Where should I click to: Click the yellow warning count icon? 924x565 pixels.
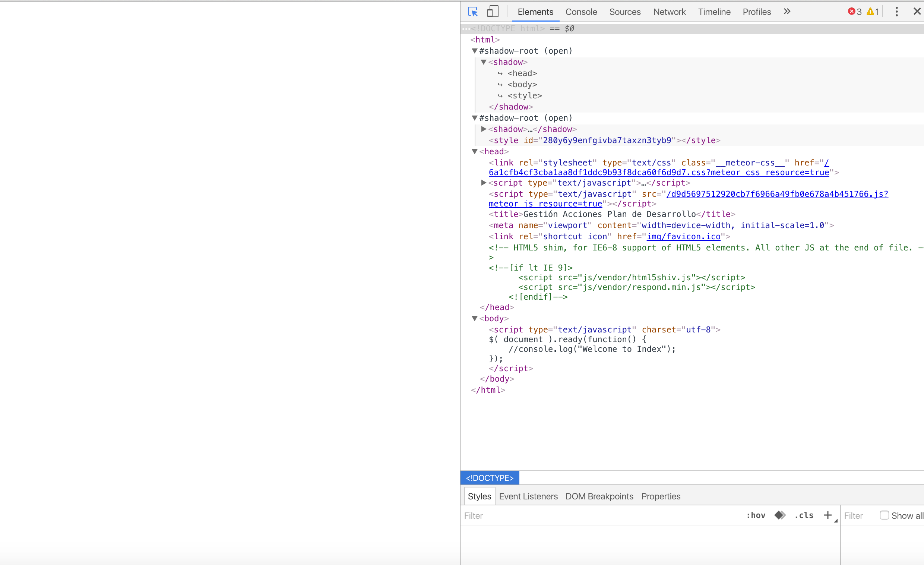870,12
